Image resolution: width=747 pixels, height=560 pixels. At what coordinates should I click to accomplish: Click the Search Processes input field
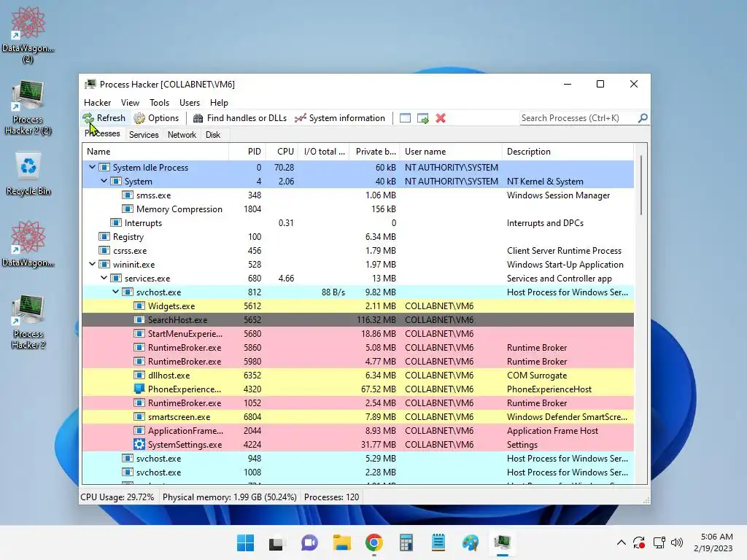click(578, 117)
